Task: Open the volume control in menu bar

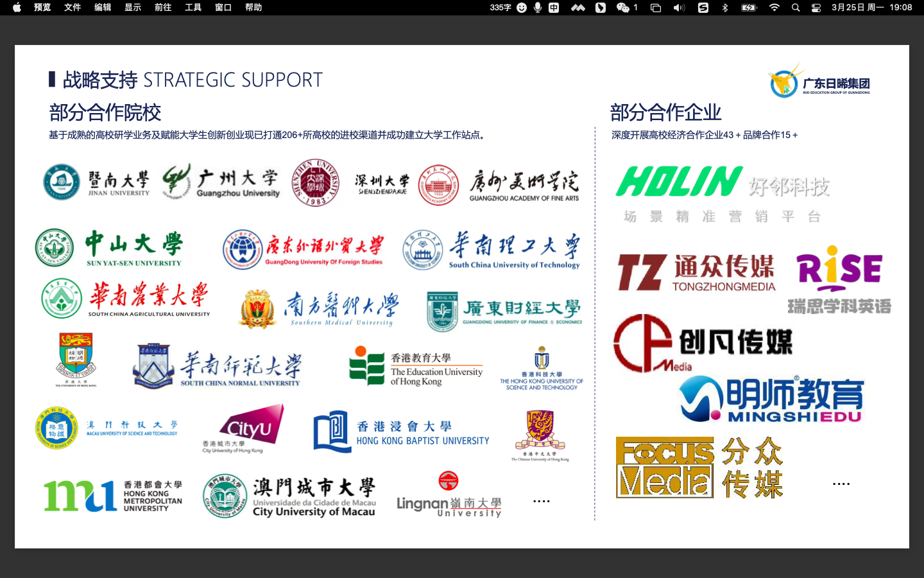Action: (x=679, y=8)
